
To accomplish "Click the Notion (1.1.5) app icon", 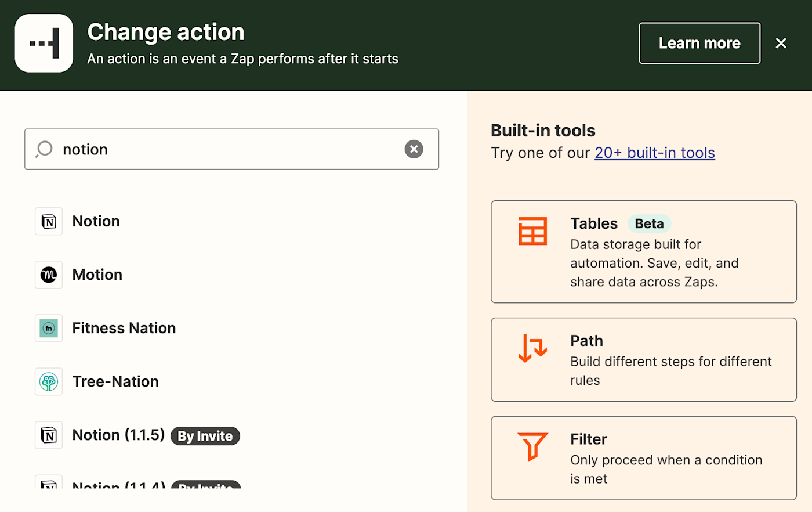I will pos(49,435).
